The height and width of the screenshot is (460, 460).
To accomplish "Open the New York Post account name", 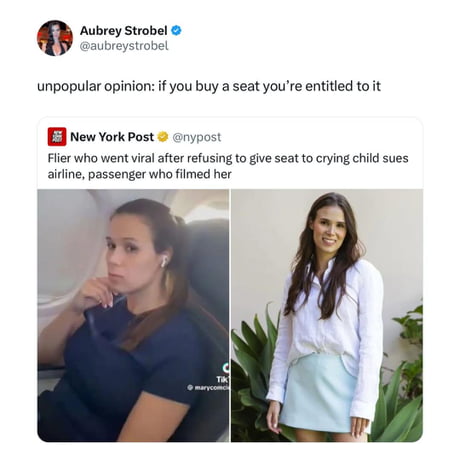I will pyautogui.click(x=112, y=137).
